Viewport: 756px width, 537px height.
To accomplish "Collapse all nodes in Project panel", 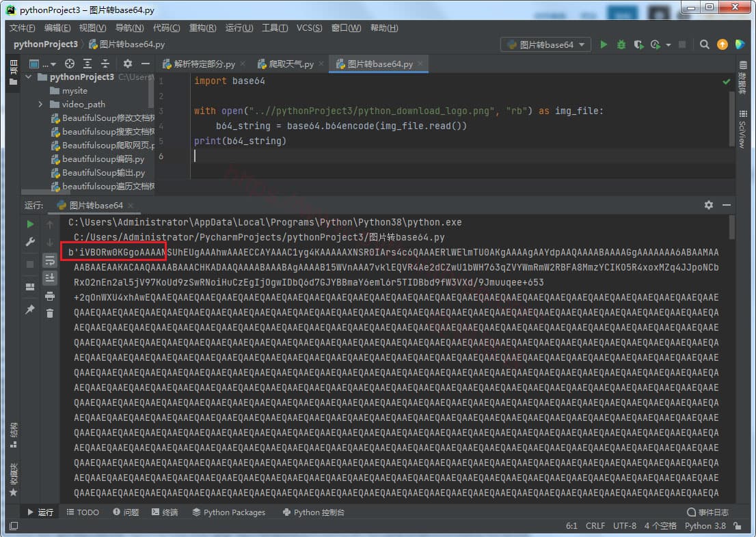I will coord(105,63).
